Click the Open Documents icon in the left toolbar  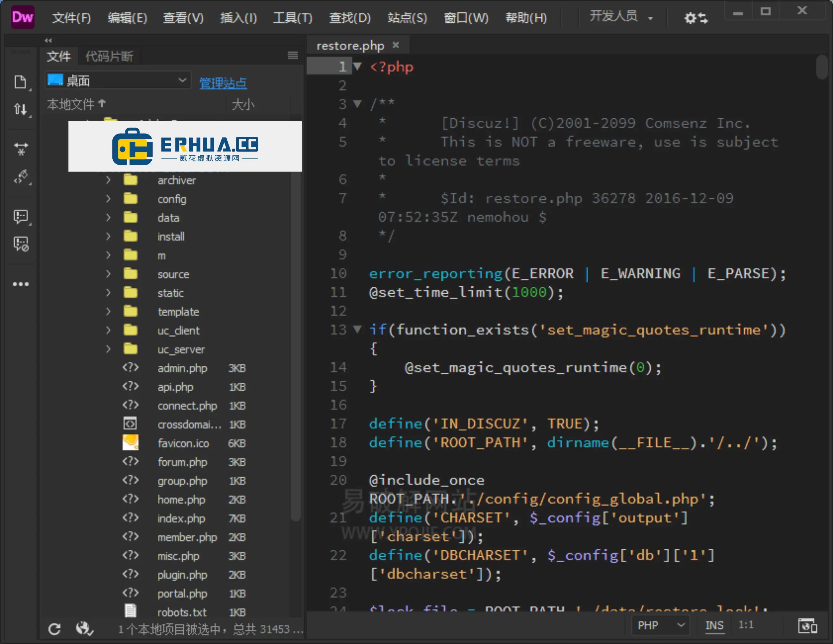(x=20, y=82)
